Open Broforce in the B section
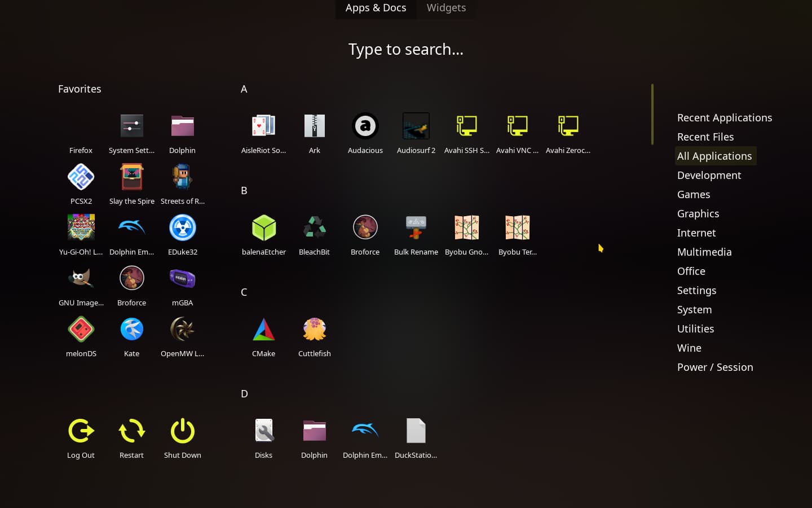Viewport: 812px width, 508px height. (365, 235)
